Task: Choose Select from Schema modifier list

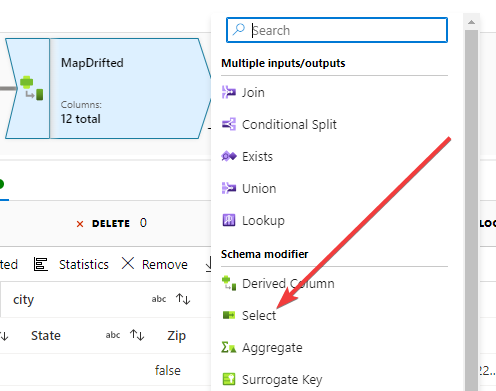Action: (259, 315)
